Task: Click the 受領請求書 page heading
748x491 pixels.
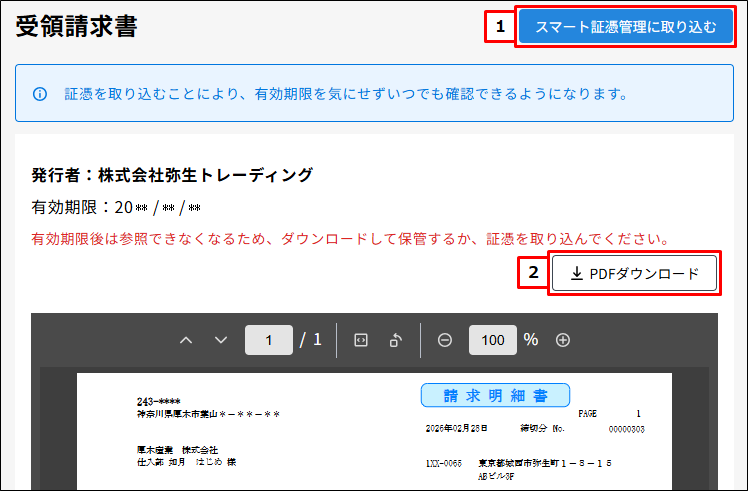Action: coord(77,27)
